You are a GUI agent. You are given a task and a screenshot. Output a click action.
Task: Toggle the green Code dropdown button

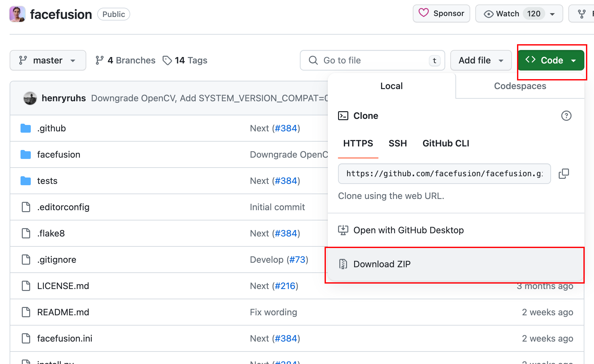coord(551,60)
